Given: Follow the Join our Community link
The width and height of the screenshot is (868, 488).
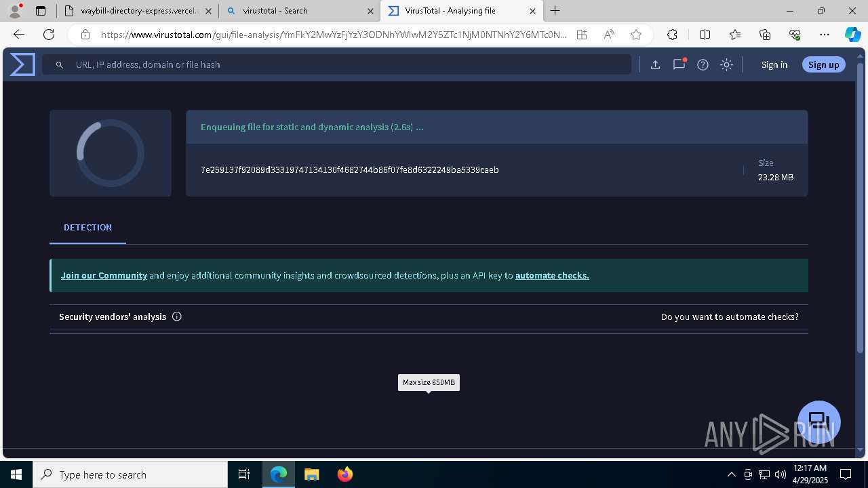Looking at the screenshot, I should click(x=104, y=275).
